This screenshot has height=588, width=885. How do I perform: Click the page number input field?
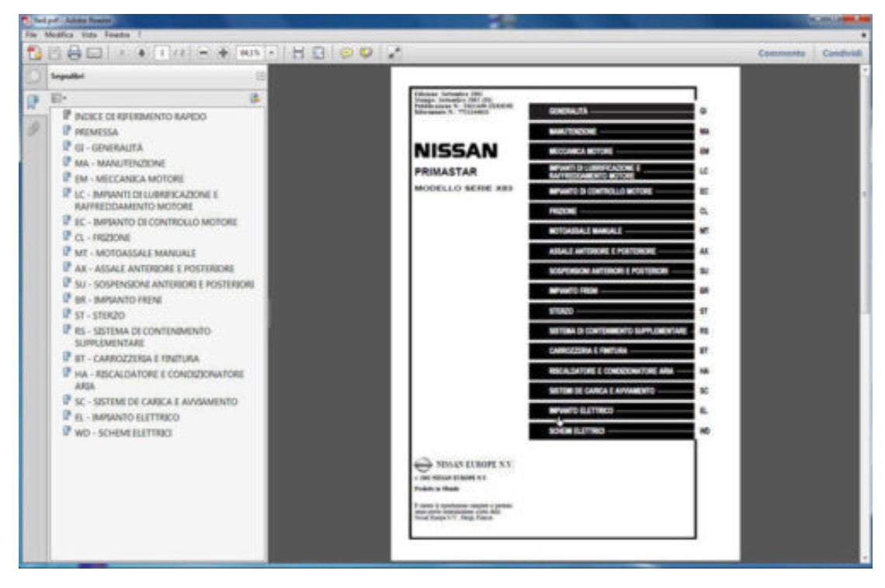[162, 53]
